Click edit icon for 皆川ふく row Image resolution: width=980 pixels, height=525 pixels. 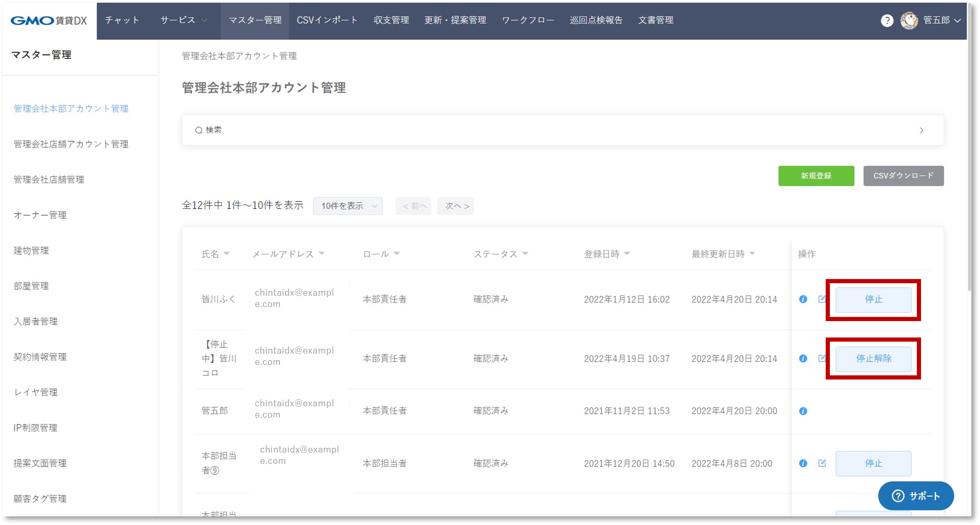click(x=822, y=299)
